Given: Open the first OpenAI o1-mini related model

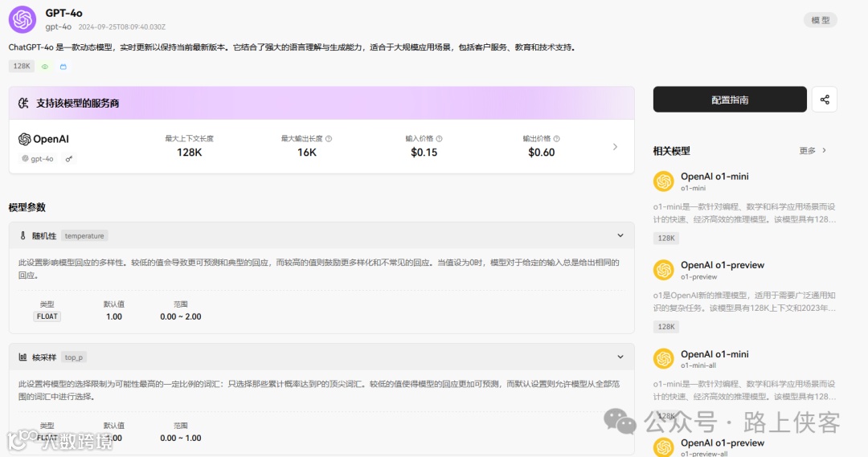Looking at the screenshot, I should coord(714,177).
